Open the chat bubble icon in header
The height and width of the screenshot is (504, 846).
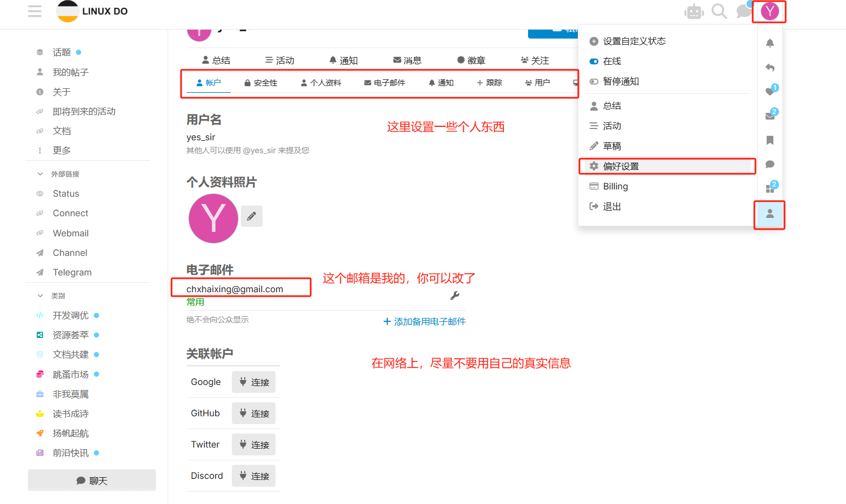point(744,11)
